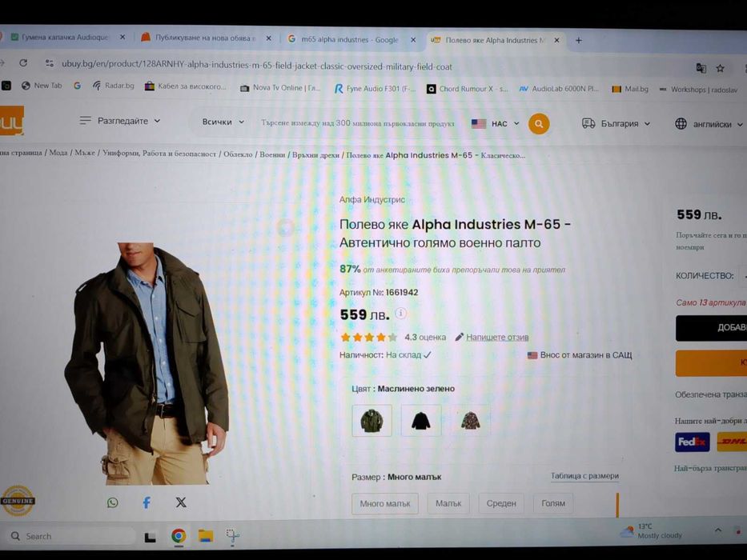The image size is (747, 560).
Task: Open the Nova Tv Online bookmark
Action: tap(280, 88)
